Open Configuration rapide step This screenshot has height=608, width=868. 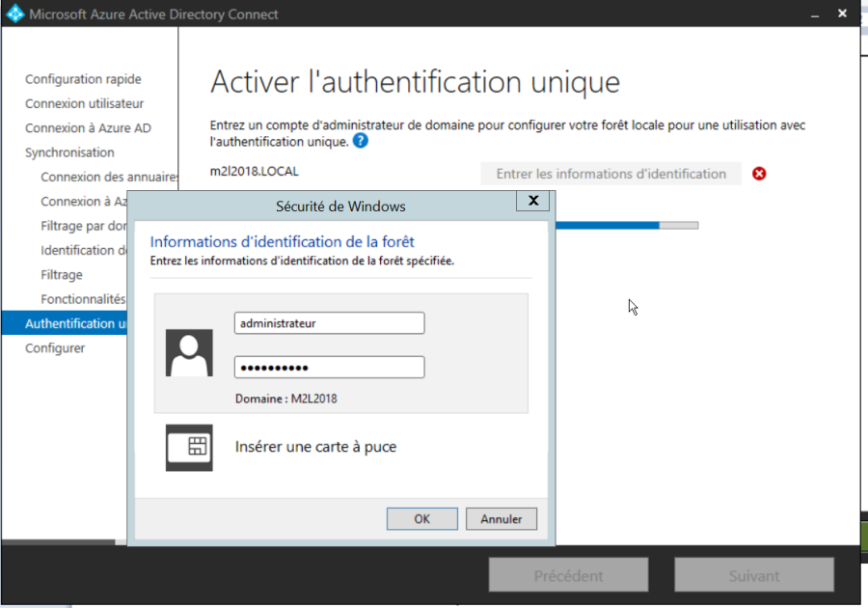(83, 79)
